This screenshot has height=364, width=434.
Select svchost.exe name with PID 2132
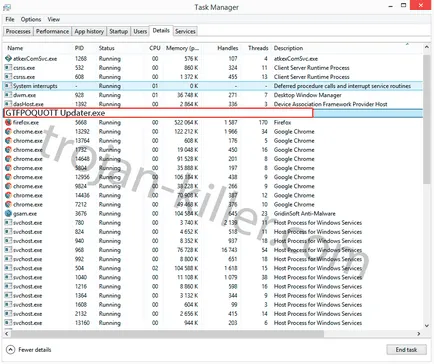coord(28,314)
